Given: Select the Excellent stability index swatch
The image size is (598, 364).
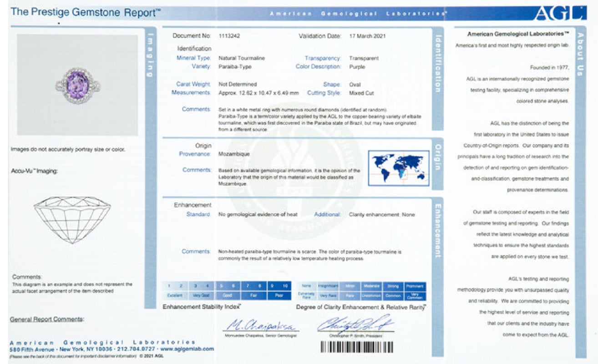Looking at the screenshot, I should point(175,295).
